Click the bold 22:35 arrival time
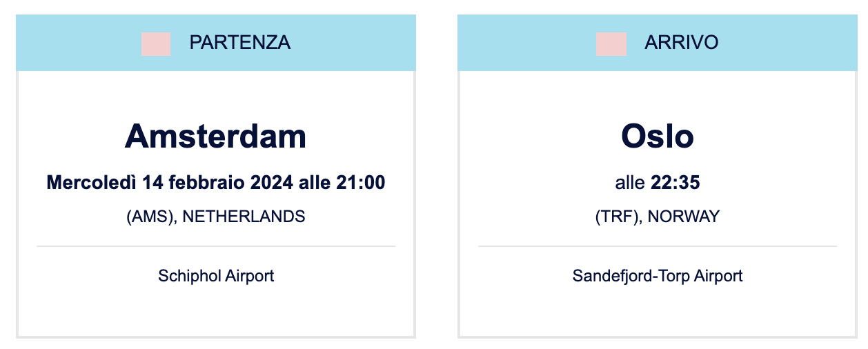 (x=675, y=183)
